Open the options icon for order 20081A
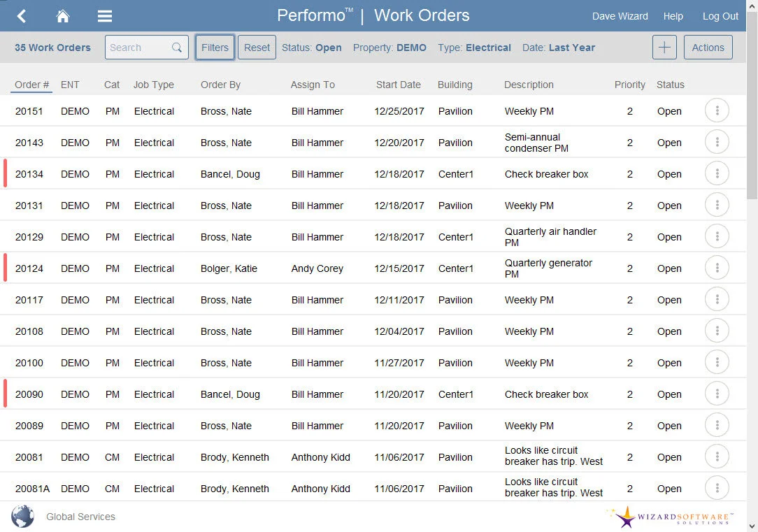The width and height of the screenshot is (758, 532). tap(717, 487)
